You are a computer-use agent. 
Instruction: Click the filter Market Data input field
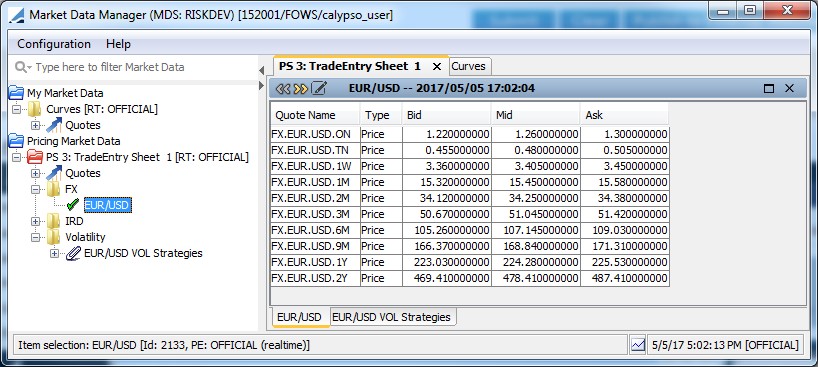click(135, 67)
